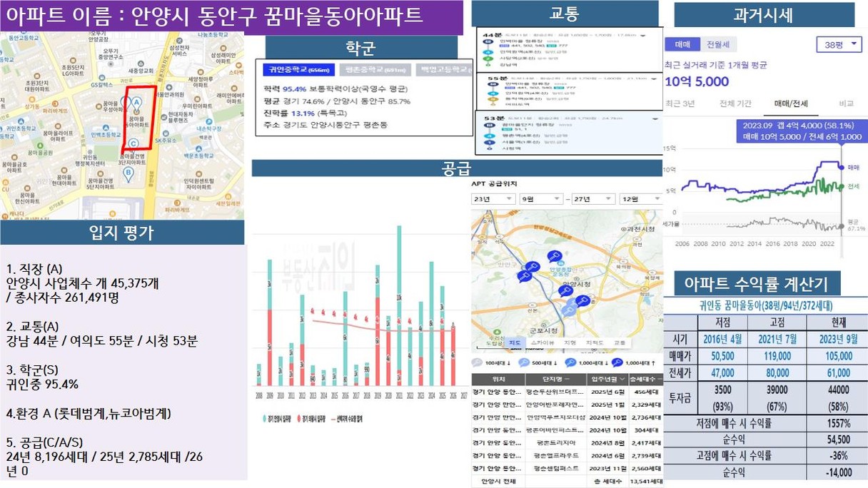
Task: Click the 평촌트리지아 table row
Action: click(567, 442)
